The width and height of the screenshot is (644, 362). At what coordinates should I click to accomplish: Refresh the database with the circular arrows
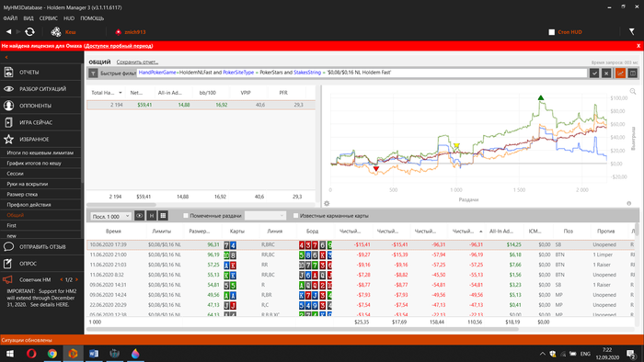click(29, 31)
